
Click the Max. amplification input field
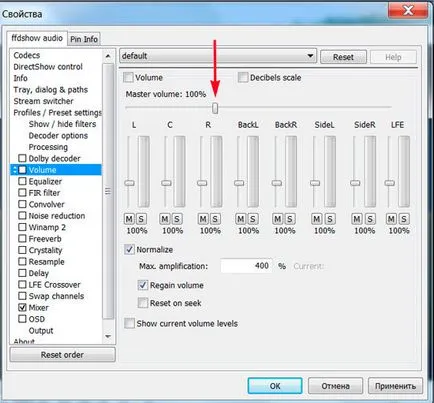tap(246, 266)
